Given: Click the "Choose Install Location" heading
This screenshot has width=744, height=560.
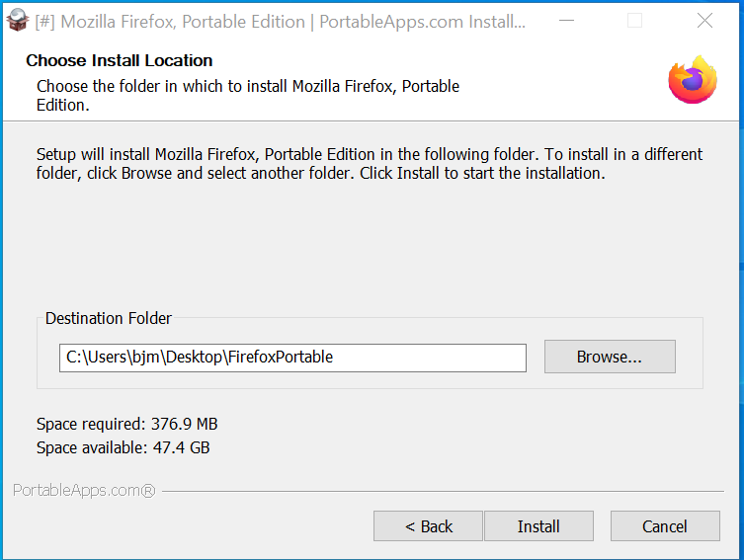Looking at the screenshot, I should 119,61.
